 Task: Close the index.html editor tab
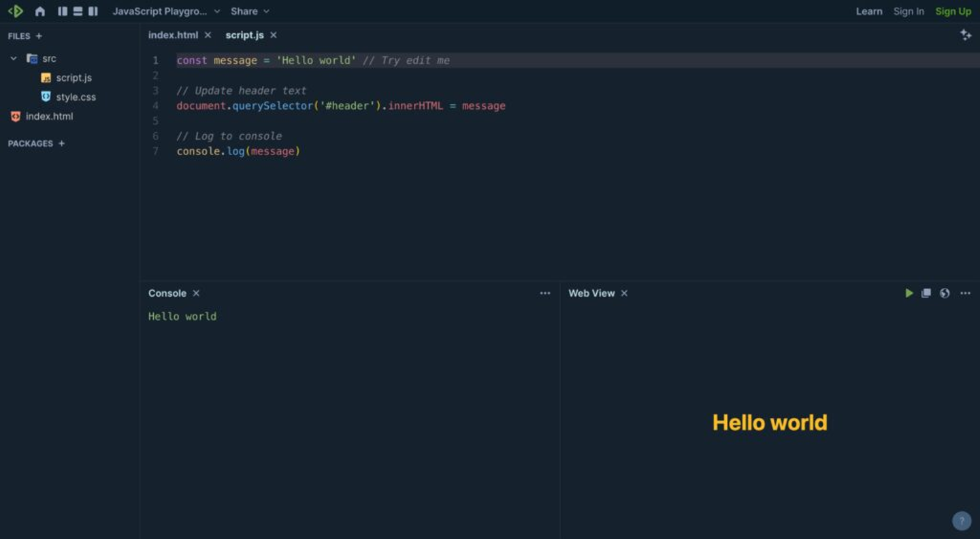(208, 35)
